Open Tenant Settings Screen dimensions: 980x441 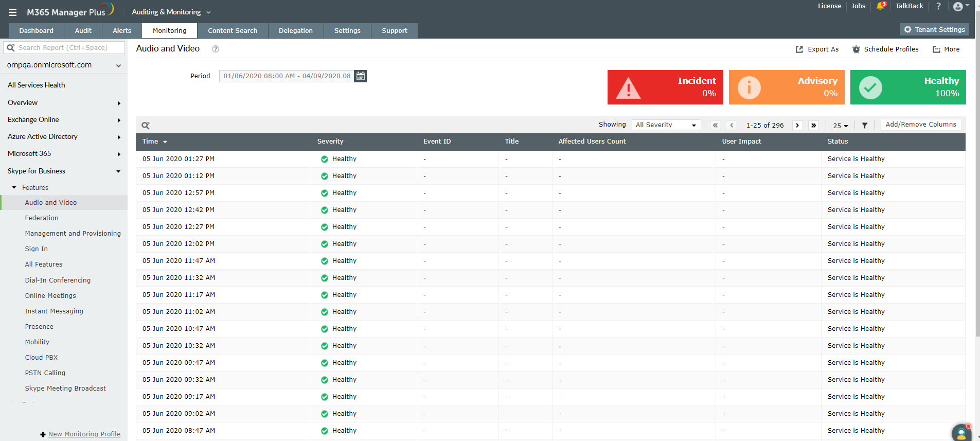click(934, 30)
